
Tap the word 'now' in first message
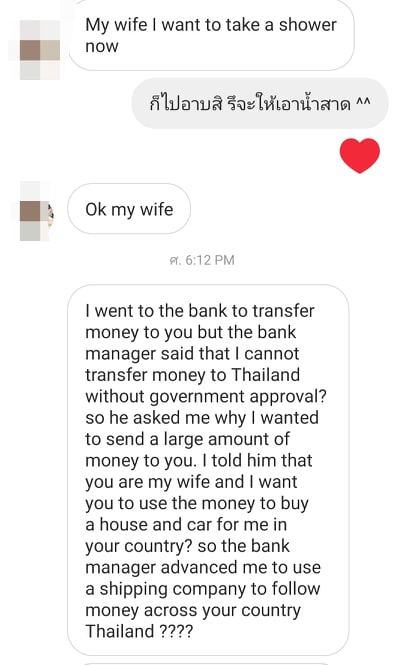pos(102,46)
